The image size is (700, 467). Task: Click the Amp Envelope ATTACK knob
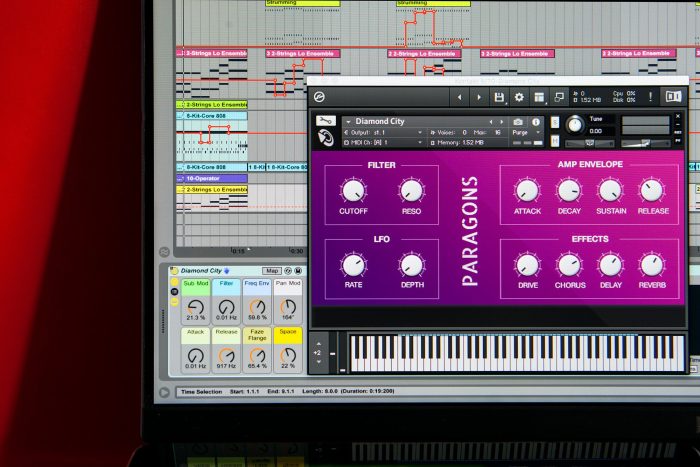click(x=527, y=190)
